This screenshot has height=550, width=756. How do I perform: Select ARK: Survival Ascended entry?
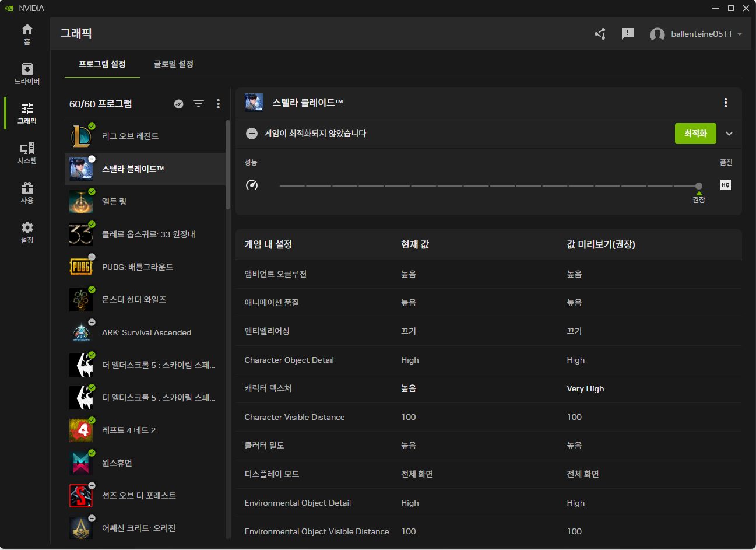click(145, 332)
